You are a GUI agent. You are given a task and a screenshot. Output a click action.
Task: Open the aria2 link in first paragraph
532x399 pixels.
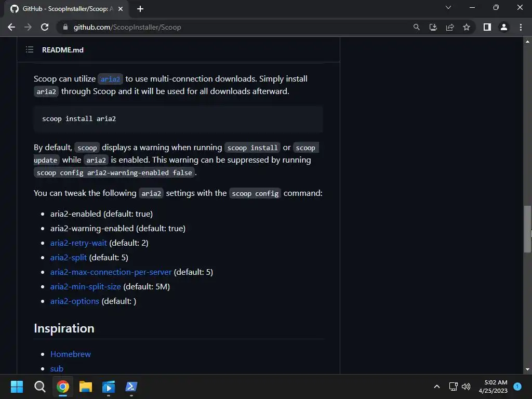[x=110, y=79]
